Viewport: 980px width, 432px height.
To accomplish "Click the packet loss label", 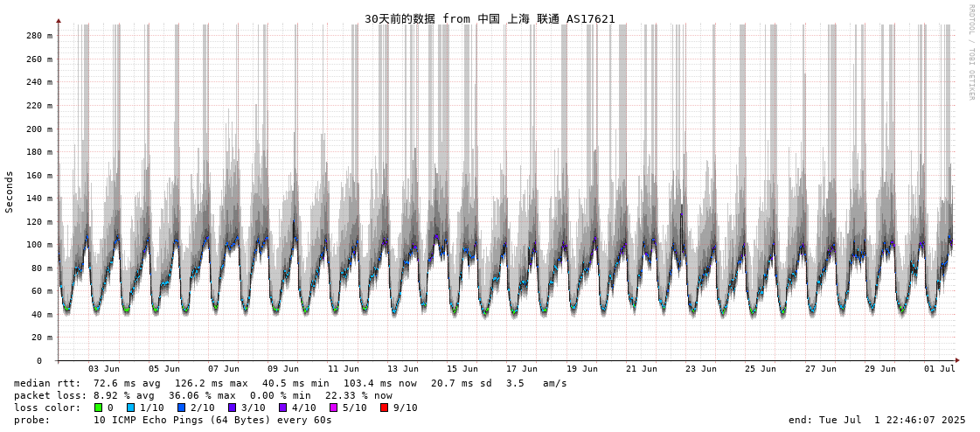I will (x=51, y=396).
